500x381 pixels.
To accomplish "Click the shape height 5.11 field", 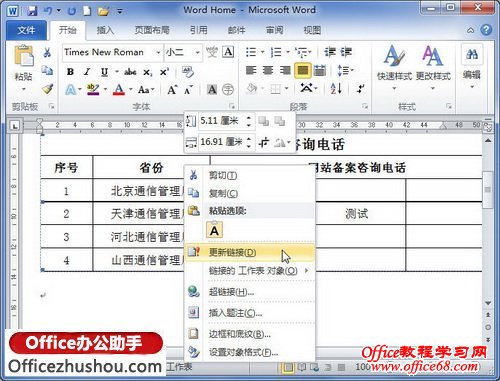I will pyautogui.click(x=222, y=121).
